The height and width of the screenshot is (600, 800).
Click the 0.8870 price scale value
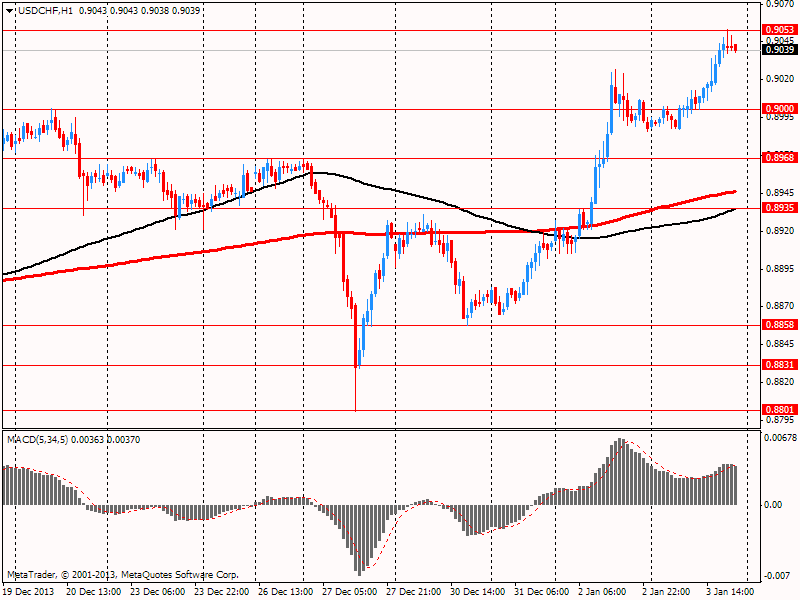point(780,306)
